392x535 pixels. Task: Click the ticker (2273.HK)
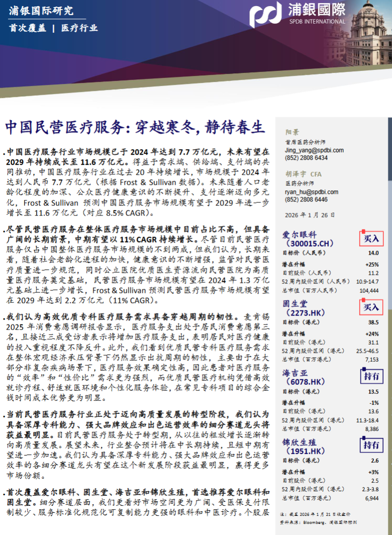305,313
